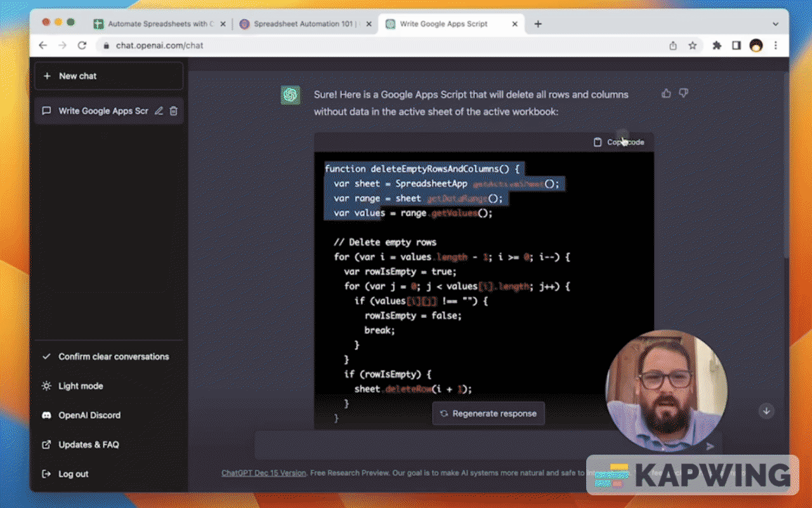Expand the tab search chevron
812x508 pixels.
775,24
